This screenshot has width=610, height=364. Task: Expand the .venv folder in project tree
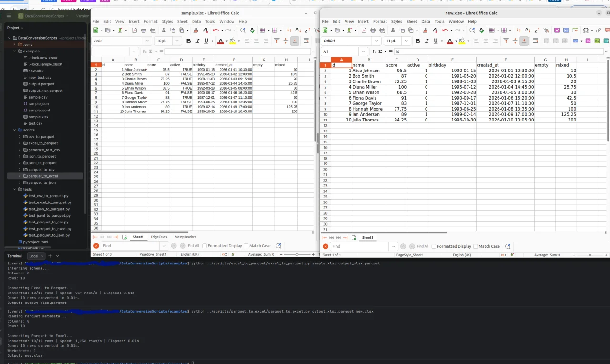[x=14, y=44]
